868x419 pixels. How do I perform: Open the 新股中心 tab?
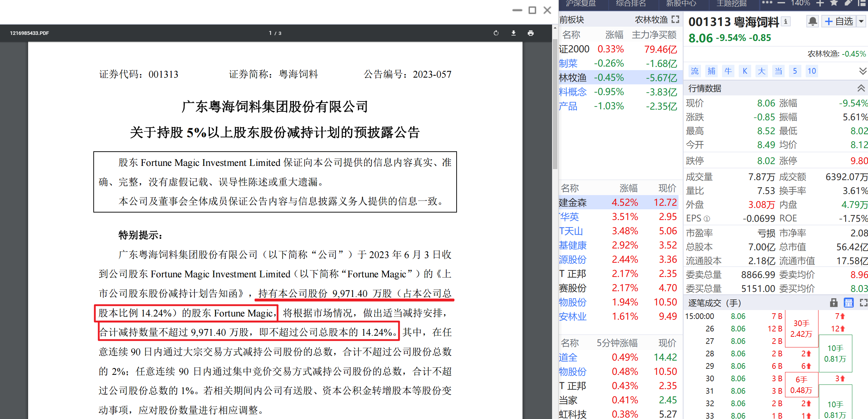681,4
